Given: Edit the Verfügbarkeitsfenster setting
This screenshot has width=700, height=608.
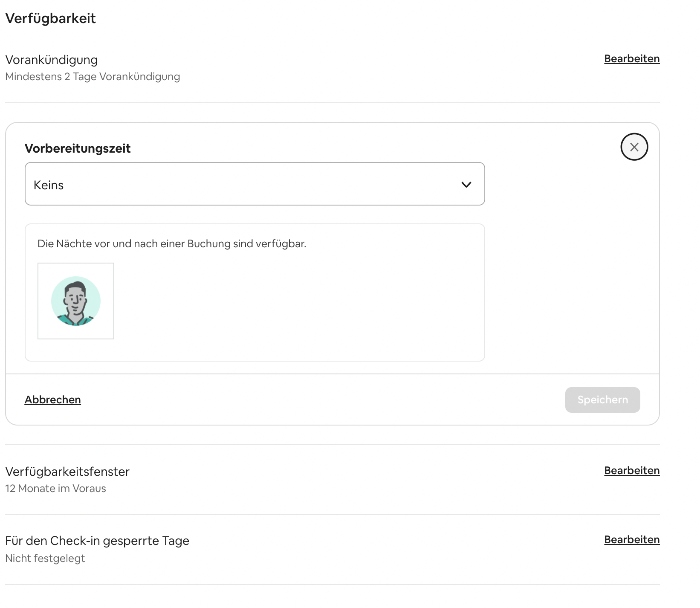Looking at the screenshot, I should (x=632, y=471).
